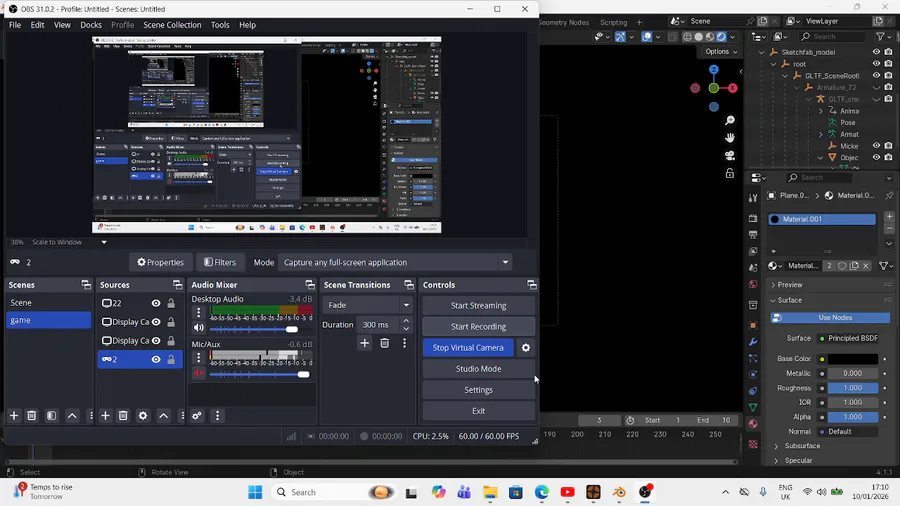Viewport: 900px width, 506px height.
Task: Open source properties gear in Sources toolbar
Action: pyautogui.click(x=143, y=415)
